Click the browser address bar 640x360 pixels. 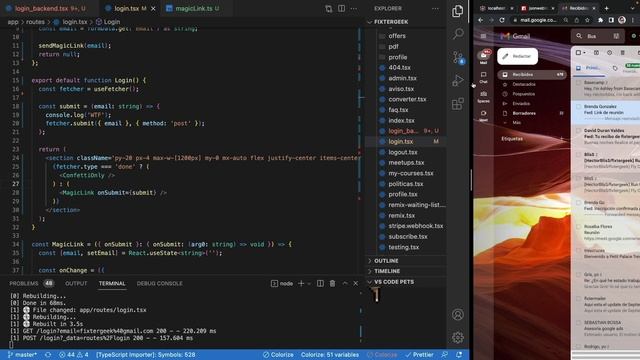[x=538, y=20]
